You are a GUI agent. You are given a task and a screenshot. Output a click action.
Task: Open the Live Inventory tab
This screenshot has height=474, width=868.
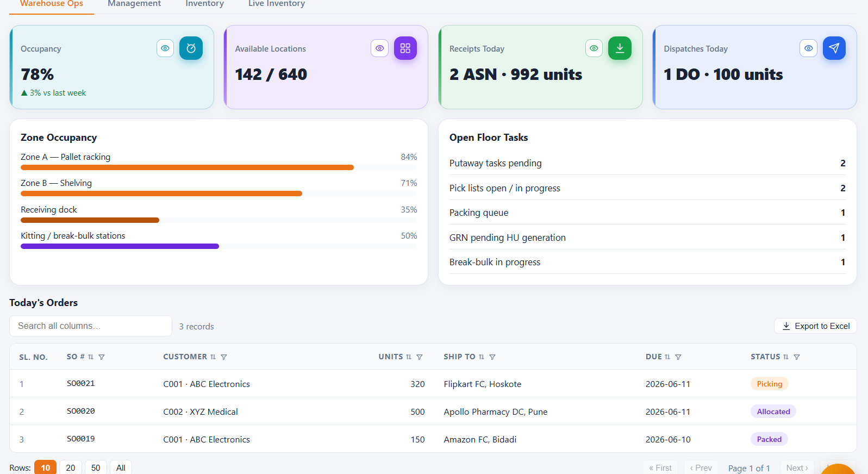277,4
